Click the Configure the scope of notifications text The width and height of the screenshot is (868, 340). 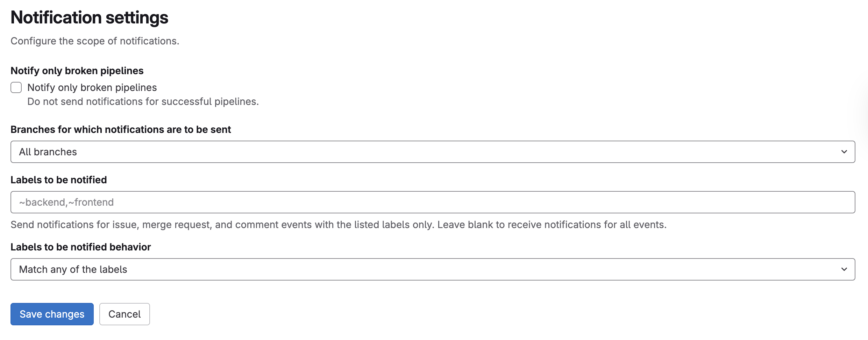click(x=95, y=41)
